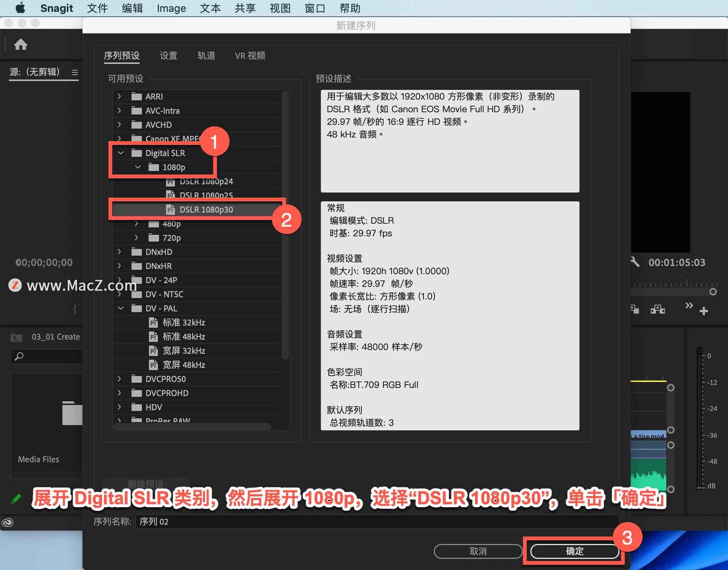Switch to the 设置 tab
Screen dimensions: 728x570
point(168,55)
